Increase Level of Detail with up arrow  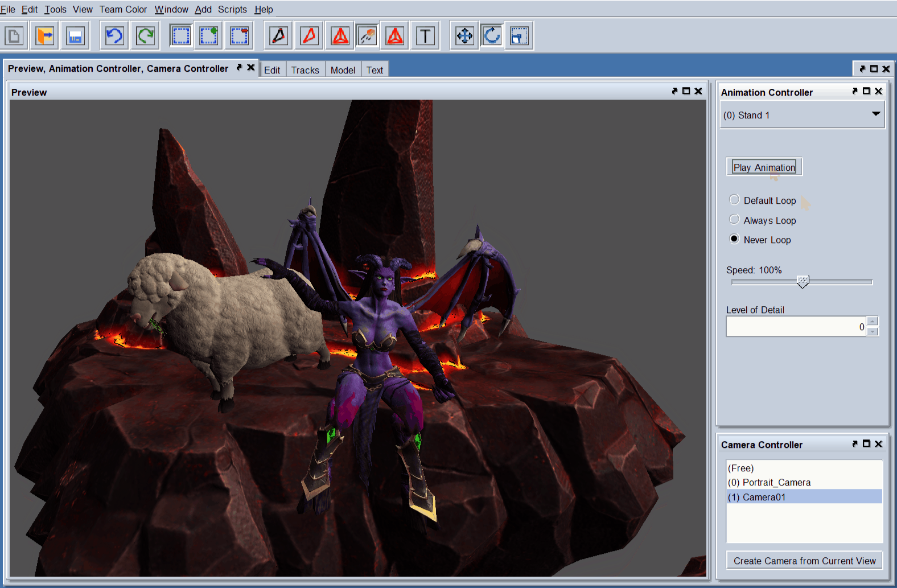click(x=872, y=322)
